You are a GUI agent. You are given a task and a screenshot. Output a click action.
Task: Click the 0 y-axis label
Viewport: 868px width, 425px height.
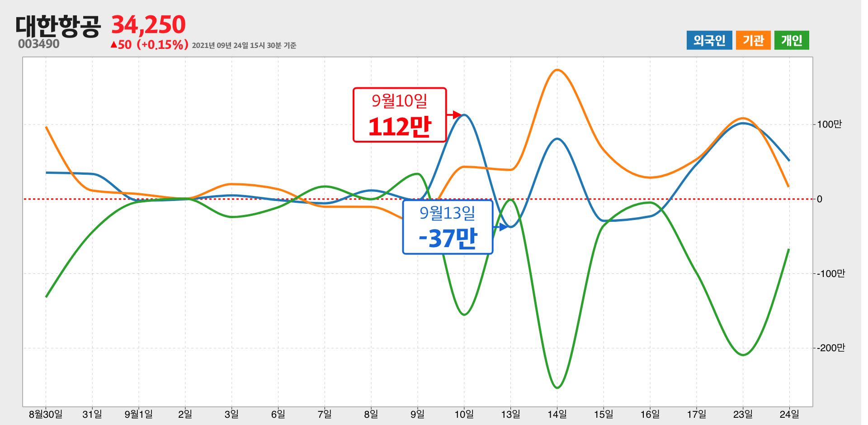pyautogui.click(x=820, y=199)
